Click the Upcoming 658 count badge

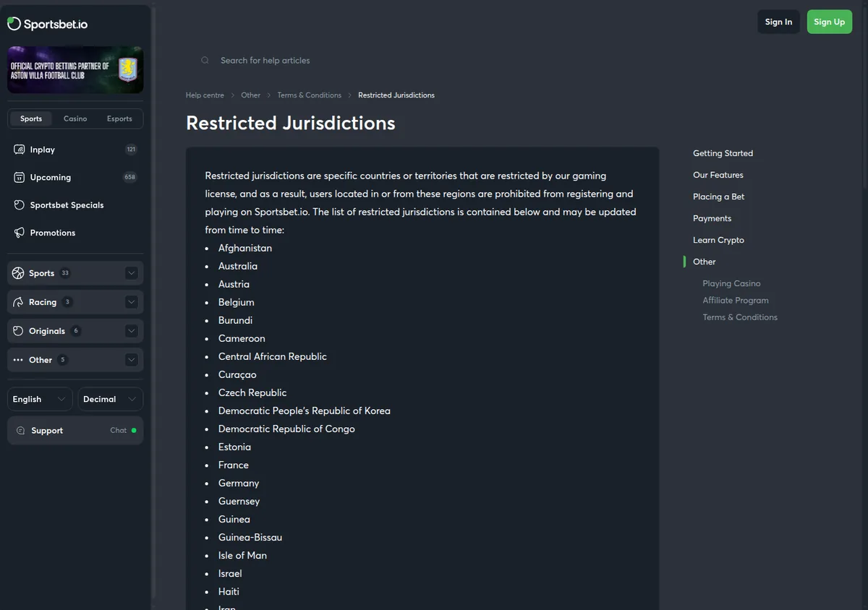(130, 177)
